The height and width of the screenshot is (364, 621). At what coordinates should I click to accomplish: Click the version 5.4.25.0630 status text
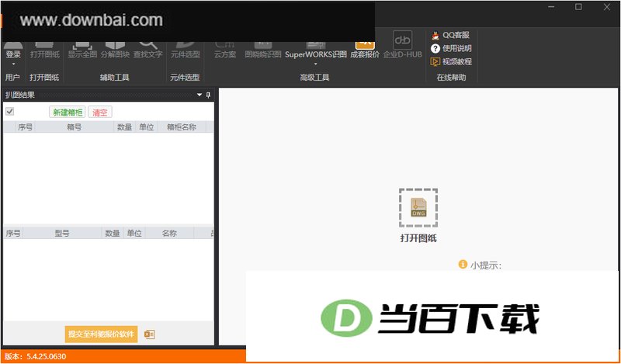coord(36,356)
